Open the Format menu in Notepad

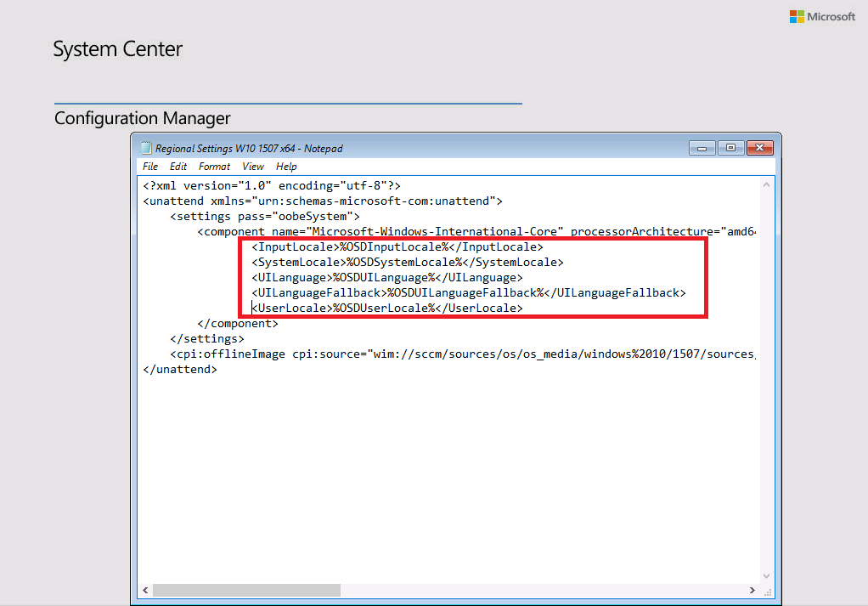point(214,167)
